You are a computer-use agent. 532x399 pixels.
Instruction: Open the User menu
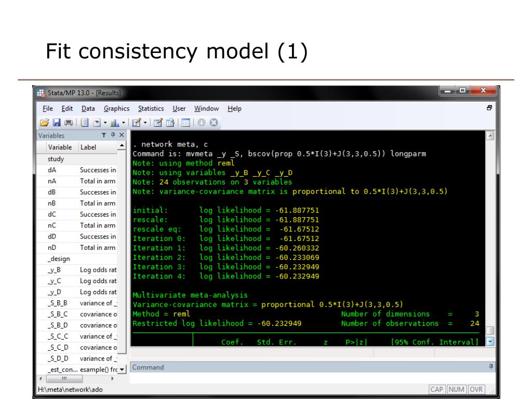179,109
